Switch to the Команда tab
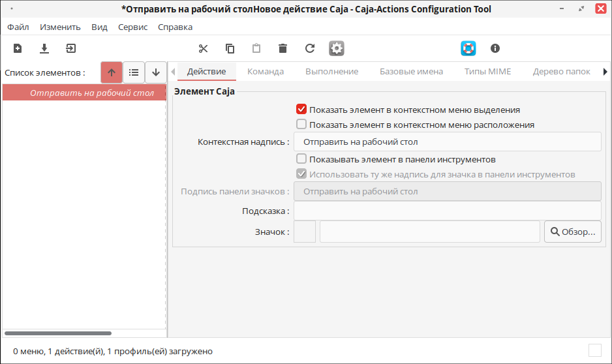 click(x=266, y=71)
